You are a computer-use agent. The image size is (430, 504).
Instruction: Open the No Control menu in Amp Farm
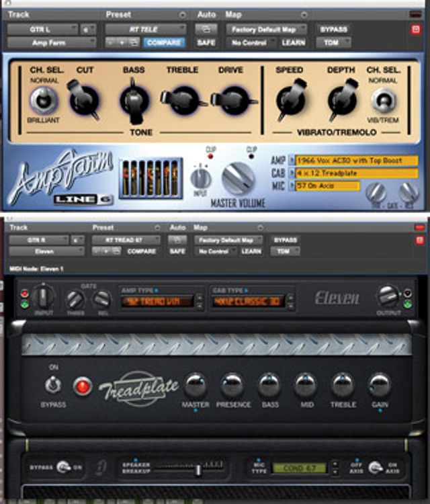pyautogui.click(x=251, y=42)
